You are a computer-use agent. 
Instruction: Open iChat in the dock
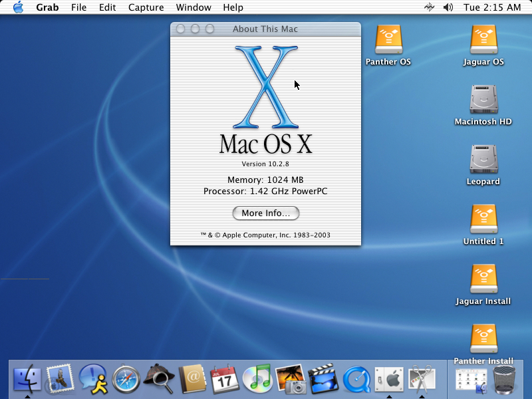tap(93, 378)
